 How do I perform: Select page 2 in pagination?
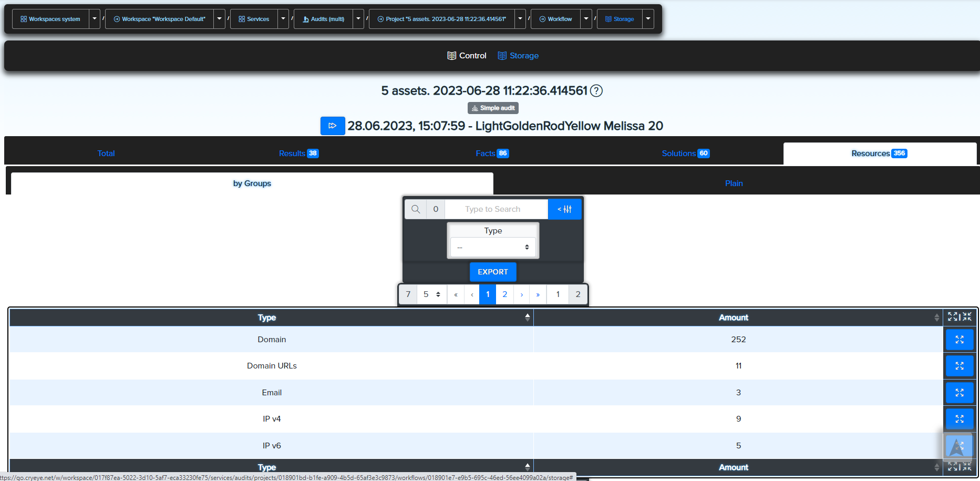[504, 294]
